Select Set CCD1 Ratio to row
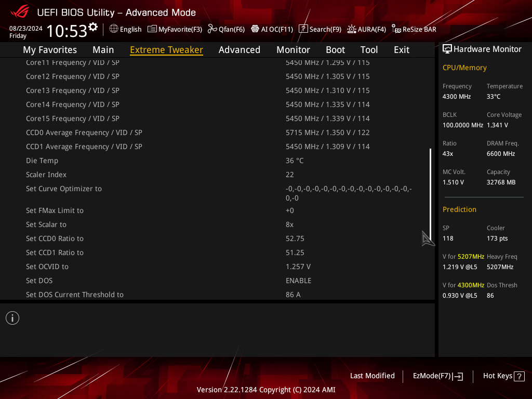 217,252
